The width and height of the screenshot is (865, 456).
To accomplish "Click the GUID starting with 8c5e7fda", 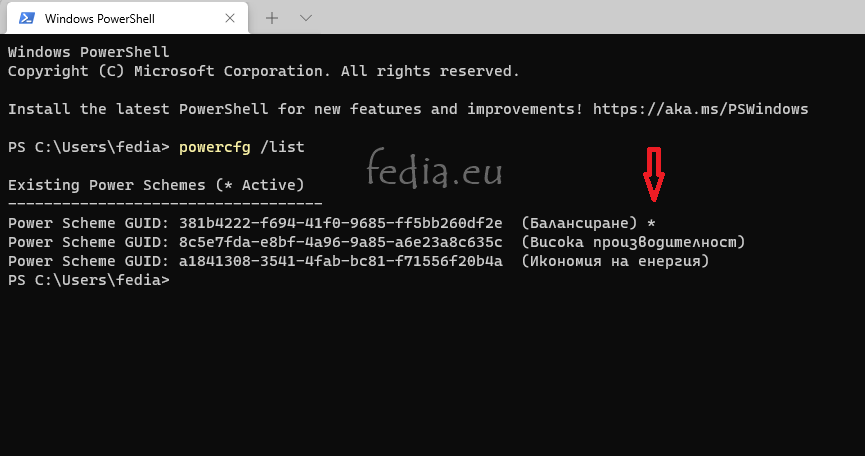I will [340, 242].
